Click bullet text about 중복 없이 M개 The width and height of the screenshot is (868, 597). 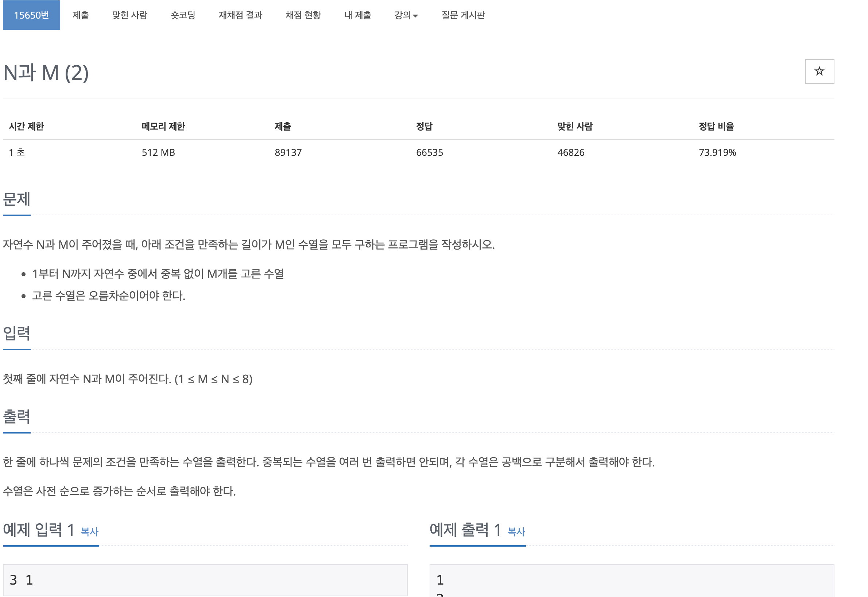coord(158,274)
